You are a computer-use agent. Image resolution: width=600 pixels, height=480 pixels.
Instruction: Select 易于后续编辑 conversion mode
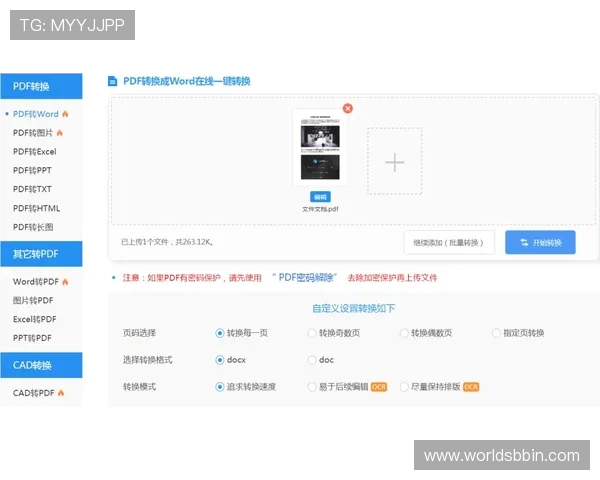[x=311, y=387]
